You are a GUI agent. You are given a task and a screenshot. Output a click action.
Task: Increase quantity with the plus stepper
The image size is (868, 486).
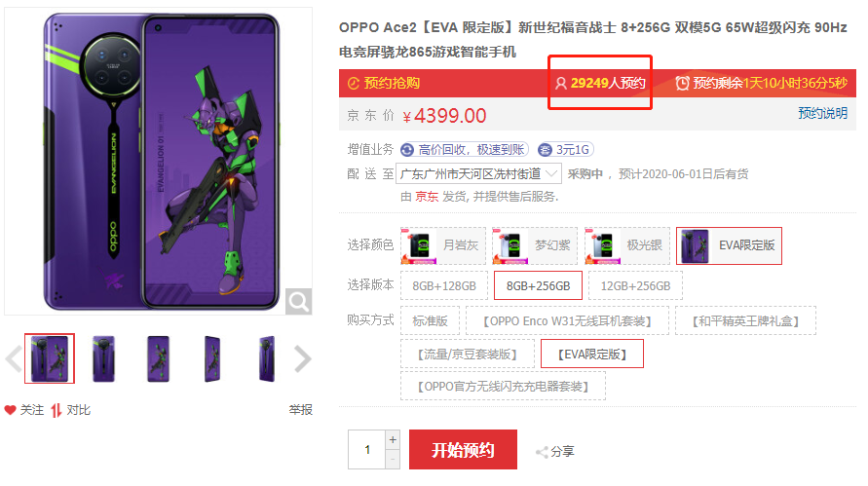[x=393, y=439]
